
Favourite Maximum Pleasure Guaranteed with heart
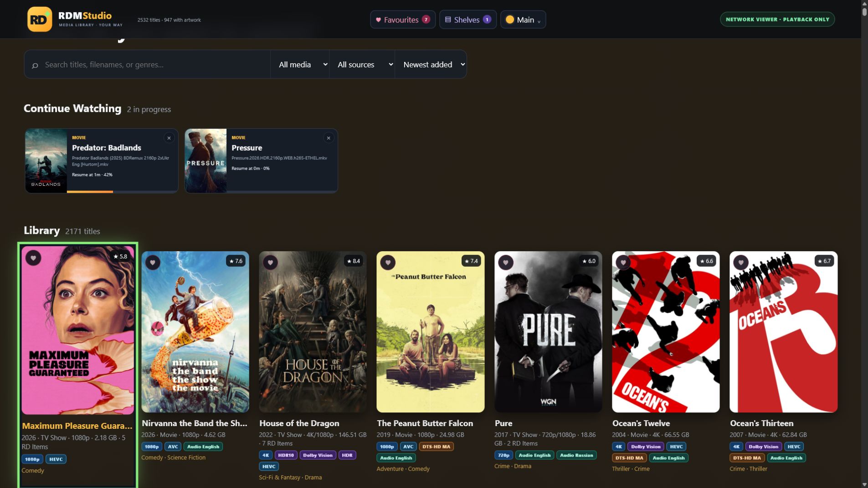pyautogui.click(x=33, y=258)
